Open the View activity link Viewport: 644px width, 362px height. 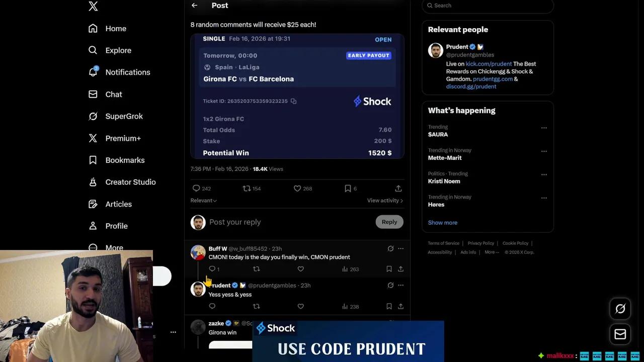coord(385,201)
